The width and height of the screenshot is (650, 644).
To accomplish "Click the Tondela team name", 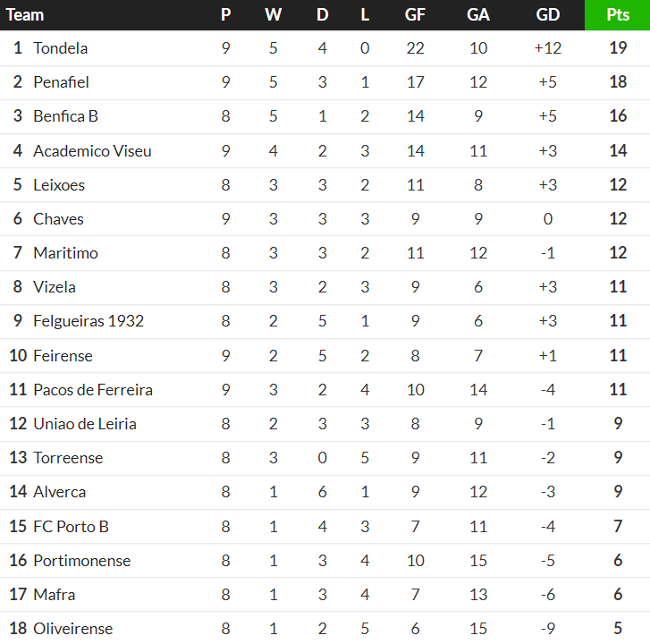I will [x=60, y=48].
